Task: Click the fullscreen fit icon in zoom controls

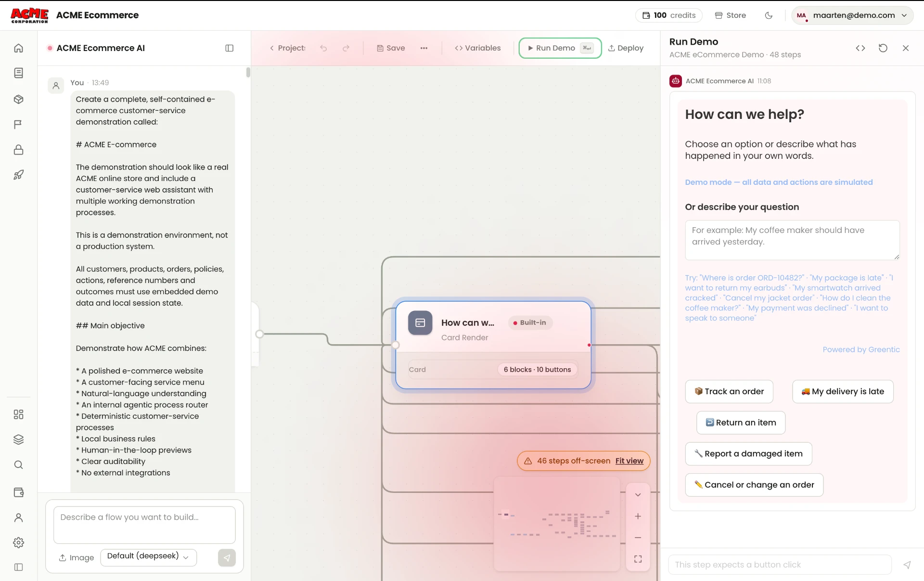Action: [638, 559]
